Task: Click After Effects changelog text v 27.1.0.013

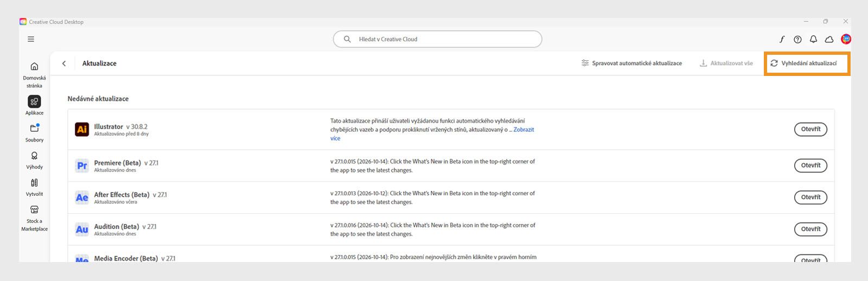Action: 432,197
